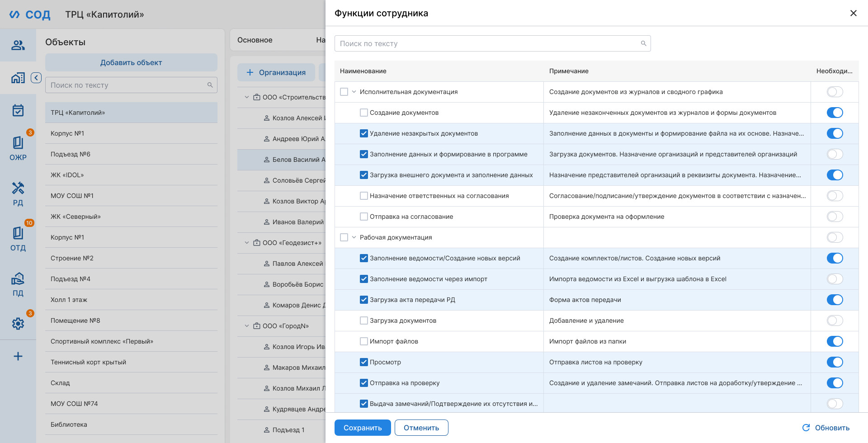Select the ТРЦ «Капитолий» object in the list

pos(131,113)
